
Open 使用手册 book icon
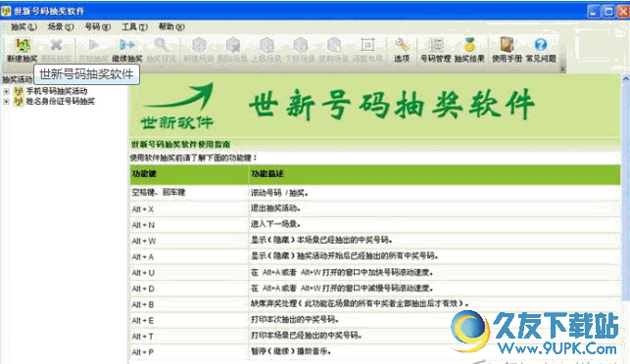pos(508,45)
